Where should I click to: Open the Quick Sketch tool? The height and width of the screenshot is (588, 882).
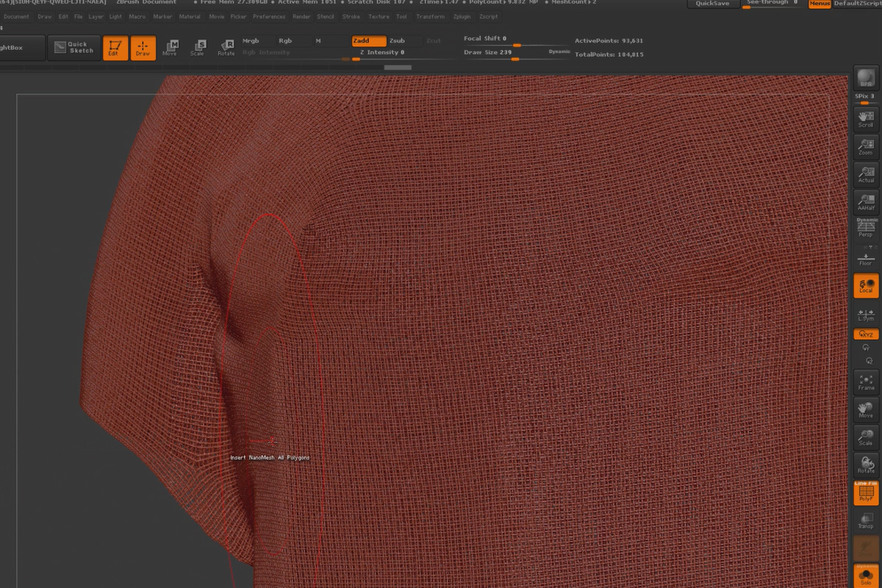(x=75, y=48)
